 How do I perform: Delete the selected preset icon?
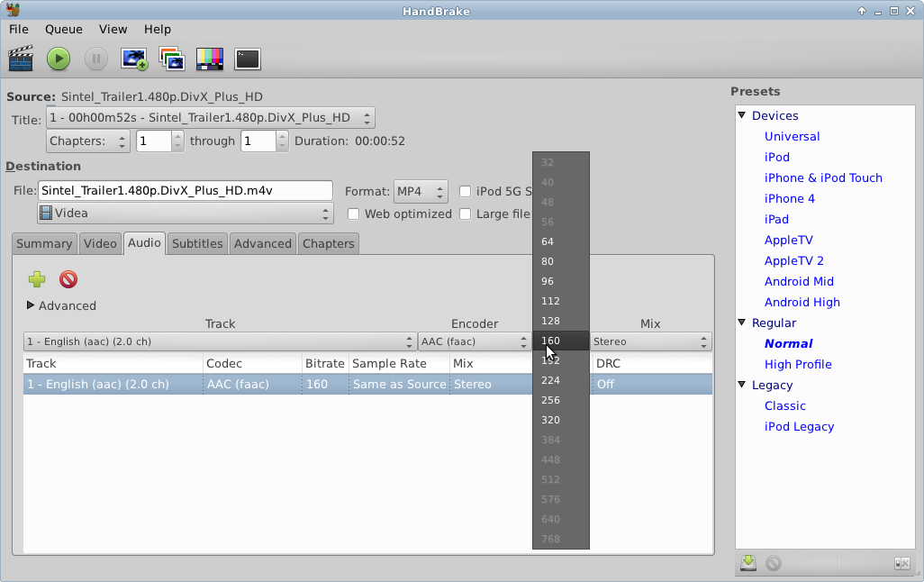click(x=774, y=563)
